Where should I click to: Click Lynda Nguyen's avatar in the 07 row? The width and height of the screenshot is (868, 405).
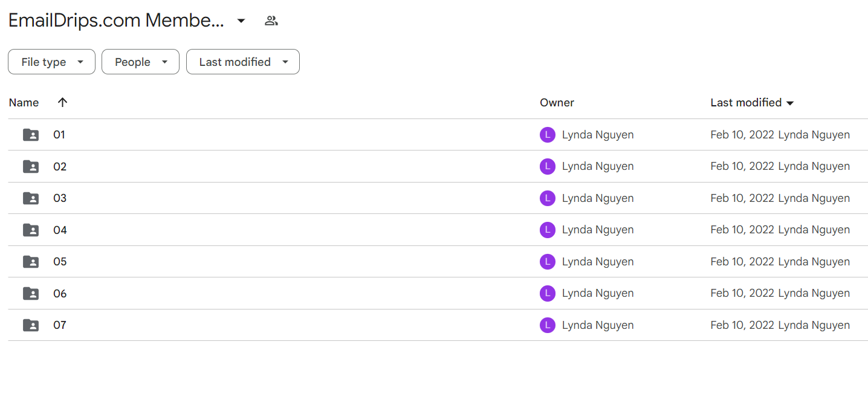(548, 325)
